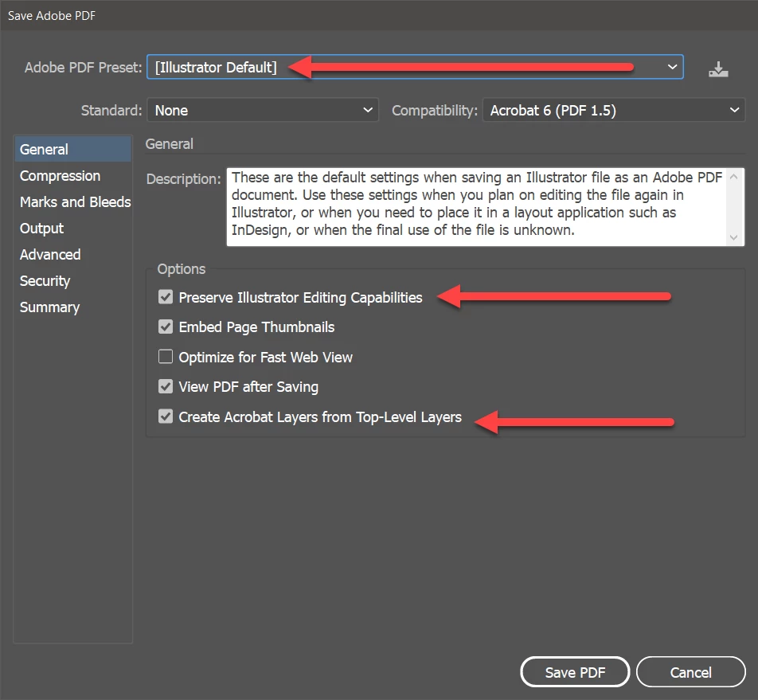The width and height of the screenshot is (758, 700).
Task: Enable Optimize for Fast Web View
Action: pyautogui.click(x=166, y=357)
